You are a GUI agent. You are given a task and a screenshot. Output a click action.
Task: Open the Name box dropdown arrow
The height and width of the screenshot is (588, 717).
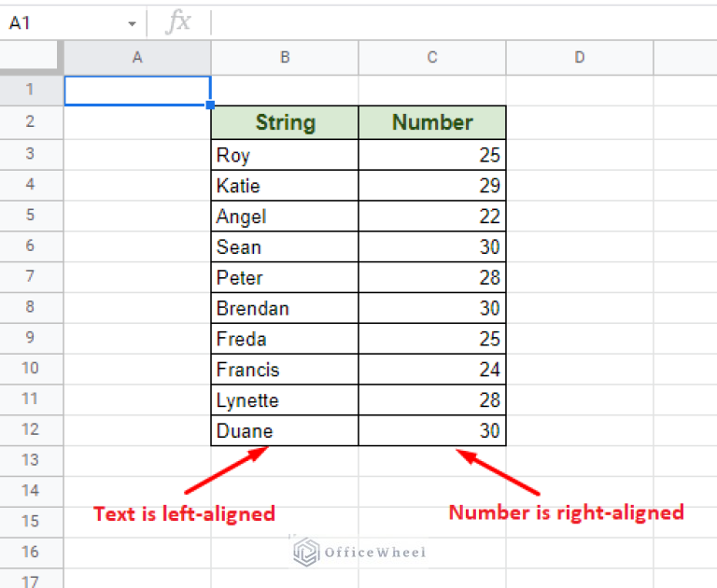pyautogui.click(x=132, y=23)
